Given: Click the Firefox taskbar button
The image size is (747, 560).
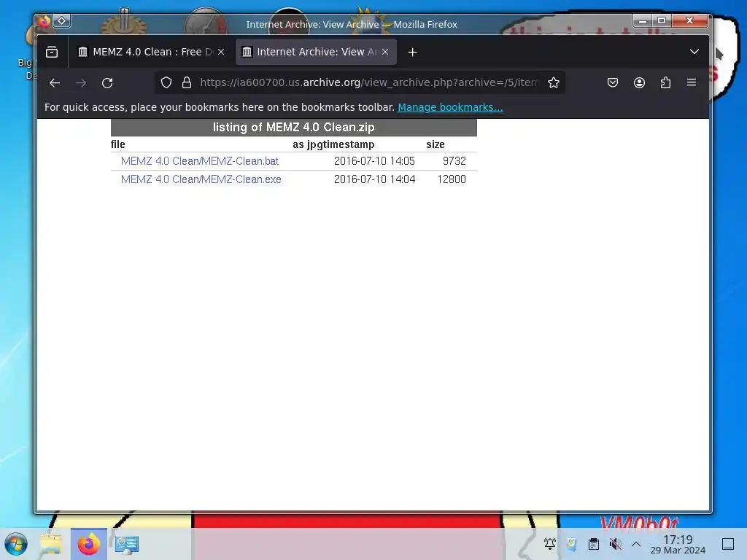Looking at the screenshot, I should click(x=88, y=544).
